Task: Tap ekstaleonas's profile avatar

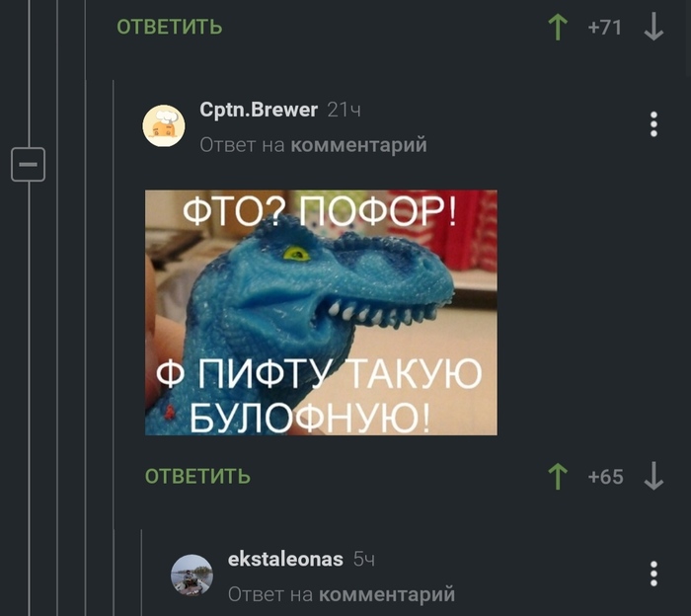Action: tap(192, 576)
